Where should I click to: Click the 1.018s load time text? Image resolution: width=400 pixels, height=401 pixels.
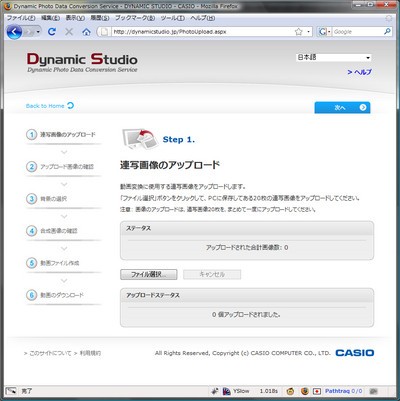coord(269,391)
